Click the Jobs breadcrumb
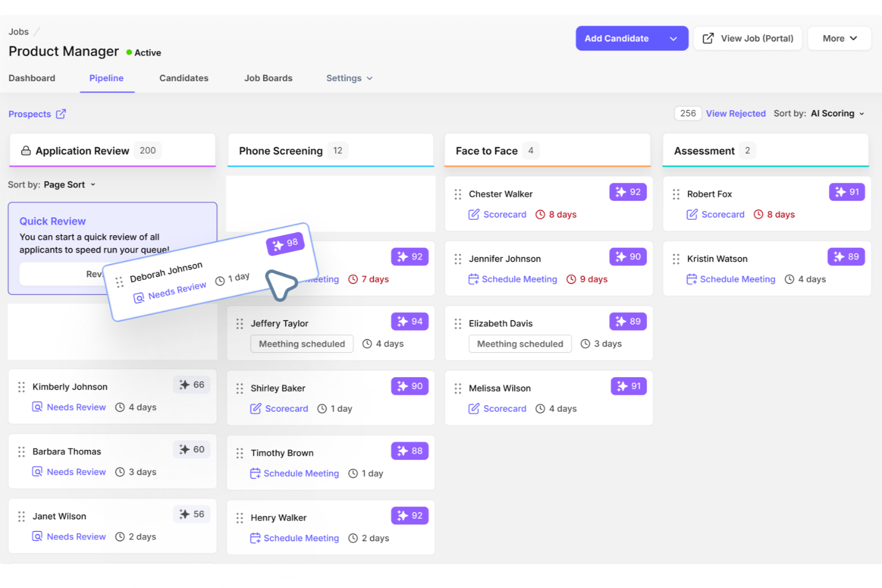 click(18, 32)
